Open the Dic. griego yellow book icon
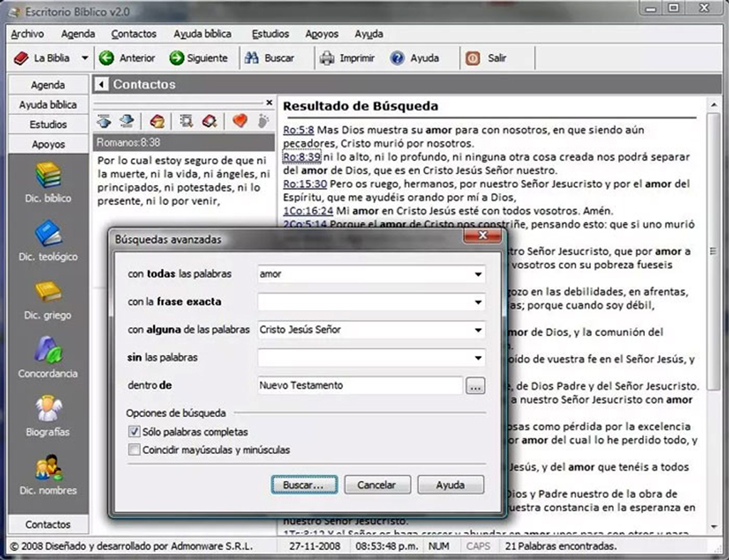Viewport: 729px width, 560px height. pyautogui.click(x=48, y=292)
